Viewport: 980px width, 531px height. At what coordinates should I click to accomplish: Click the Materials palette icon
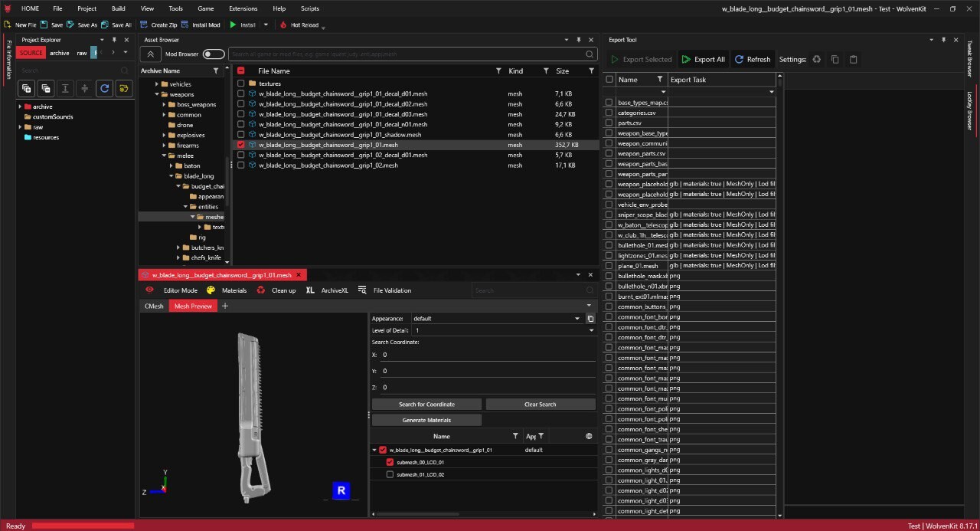(211, 290)
